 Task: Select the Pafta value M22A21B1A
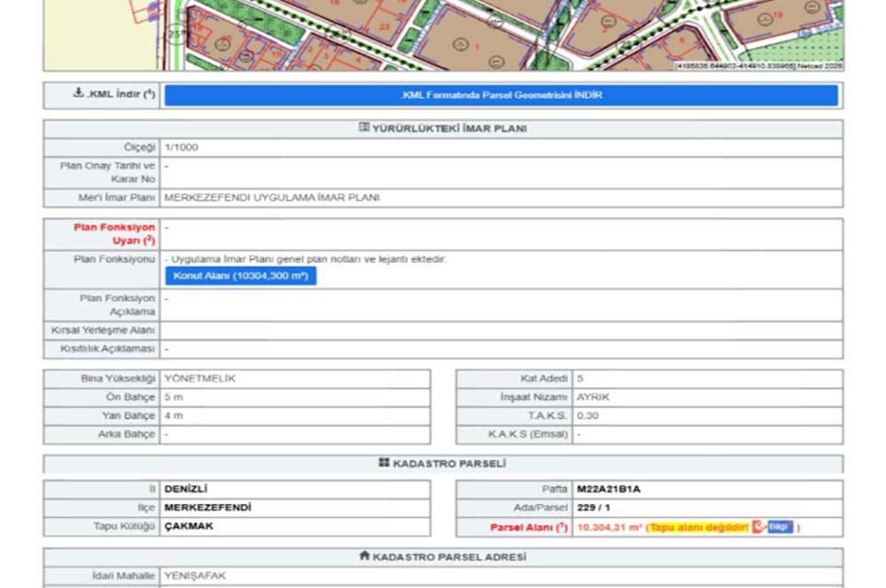point(609,489)
